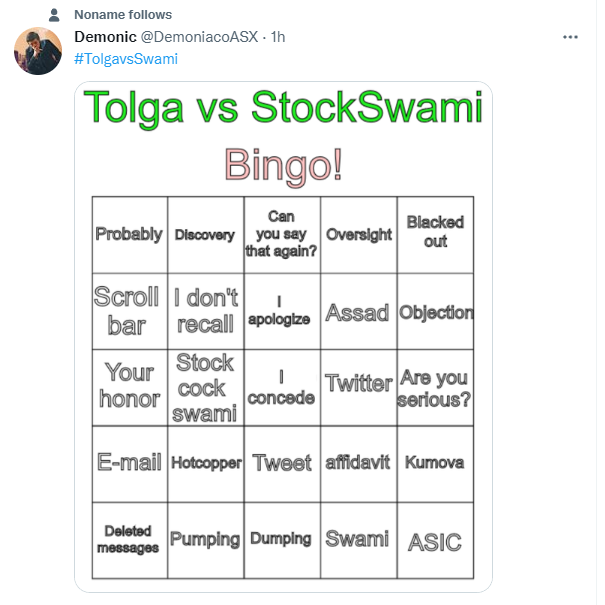Screen dimensions: 605x605
Task: Click the person icon beside Noname follows
Action: tap(54, 15)
